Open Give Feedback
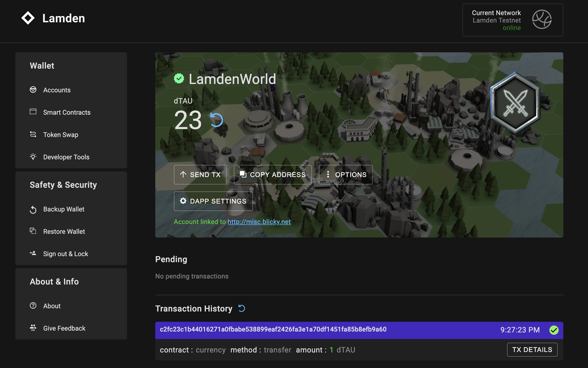The height and width of the screenshot is (368, 588). [64, 328]
